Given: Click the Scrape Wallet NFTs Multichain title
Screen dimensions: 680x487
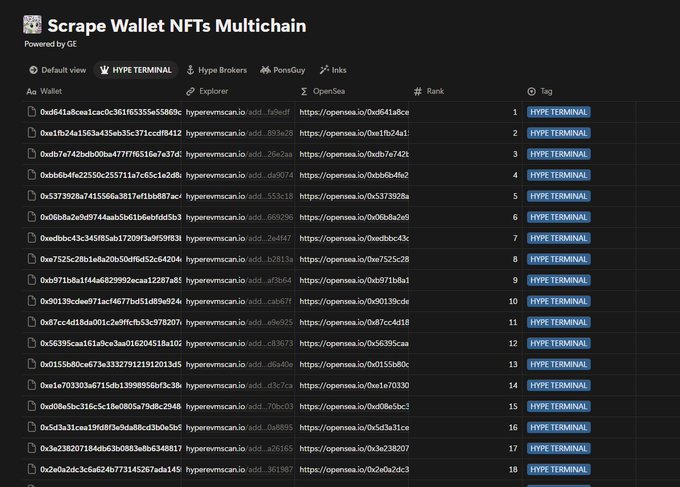Looking at the screenshot, I should pos(177,26).
